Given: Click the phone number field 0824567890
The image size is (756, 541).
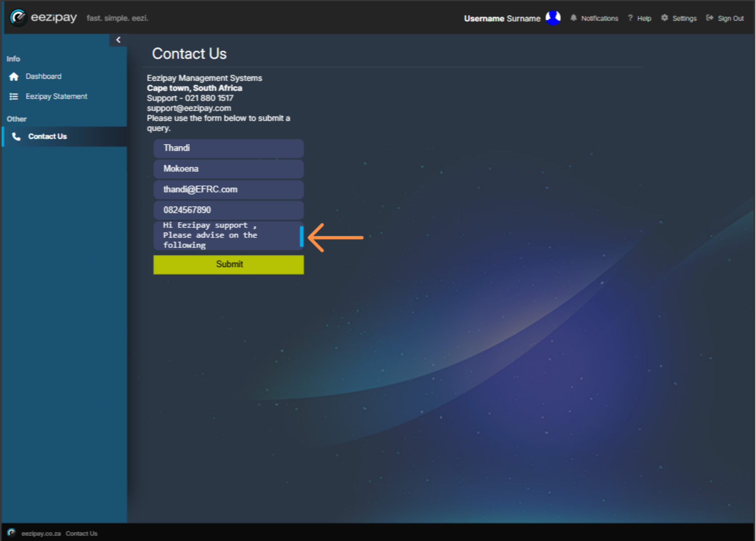Looking at the screenshot, I should point(229,210).
